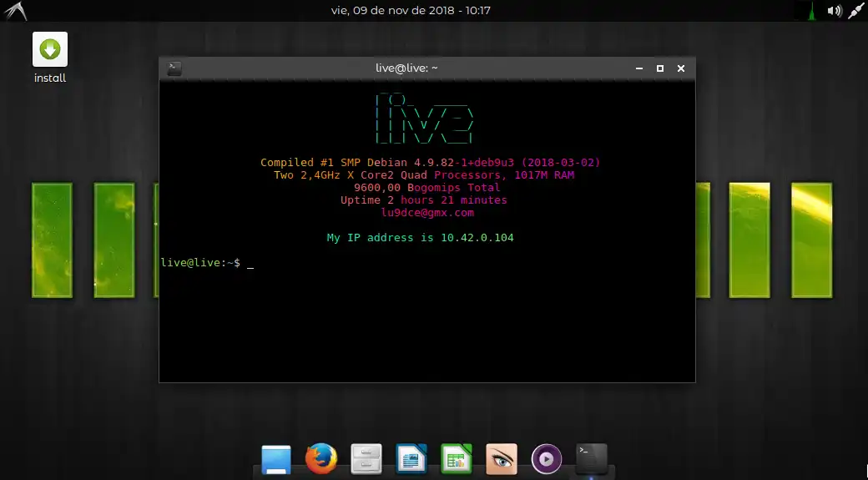Open the blue desktop icon in dock
The height and width of the screenshot is (480, 868).
(275, 459)
